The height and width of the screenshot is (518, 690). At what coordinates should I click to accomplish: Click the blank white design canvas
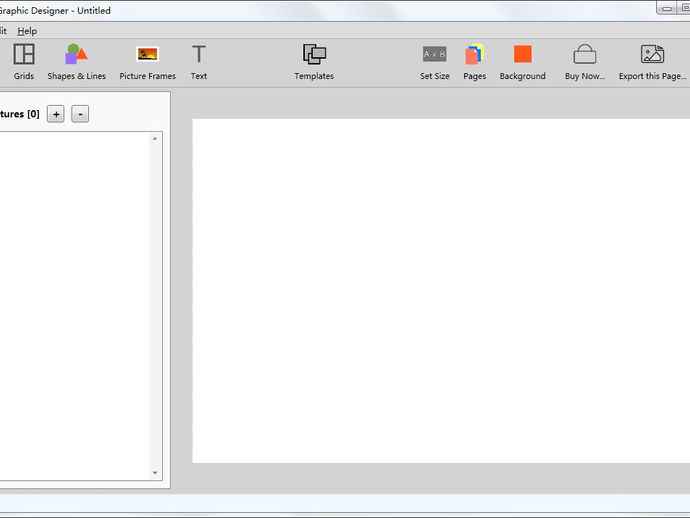[441, 290]
